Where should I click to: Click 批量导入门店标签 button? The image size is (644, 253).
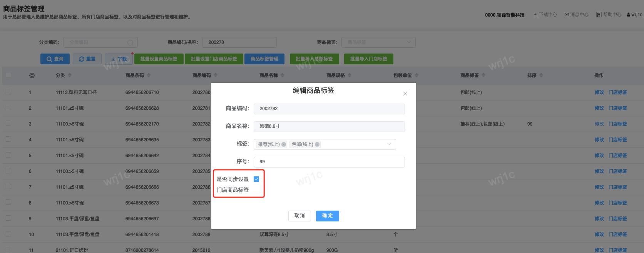pos(368,59)
